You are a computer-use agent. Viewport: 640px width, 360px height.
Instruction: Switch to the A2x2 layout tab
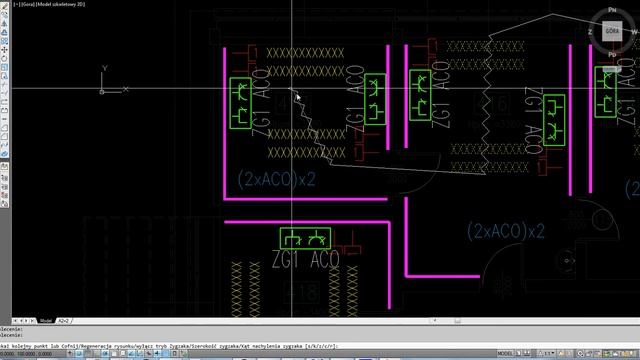click(x=64, y=321)
